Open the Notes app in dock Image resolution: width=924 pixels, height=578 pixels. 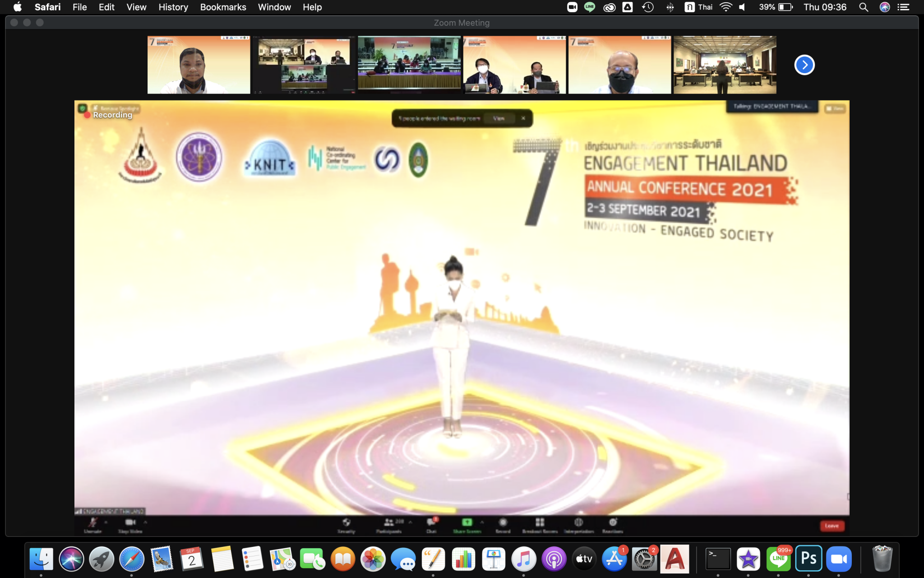(x=222, y=559)
